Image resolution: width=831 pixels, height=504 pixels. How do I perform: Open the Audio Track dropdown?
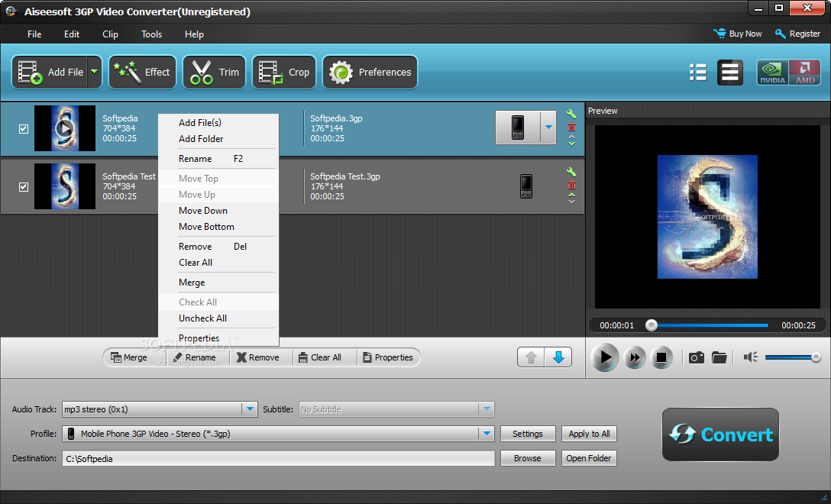(x=160, y=409)
